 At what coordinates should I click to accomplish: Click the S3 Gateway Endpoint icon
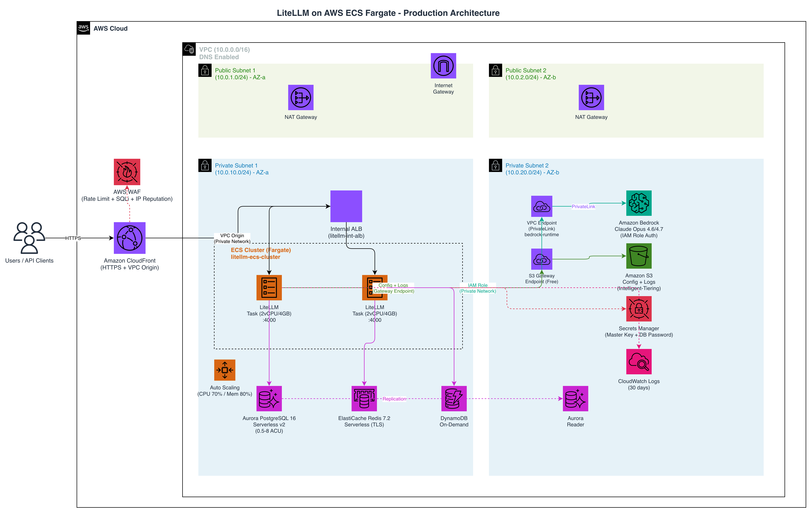[x=542, y=259]
